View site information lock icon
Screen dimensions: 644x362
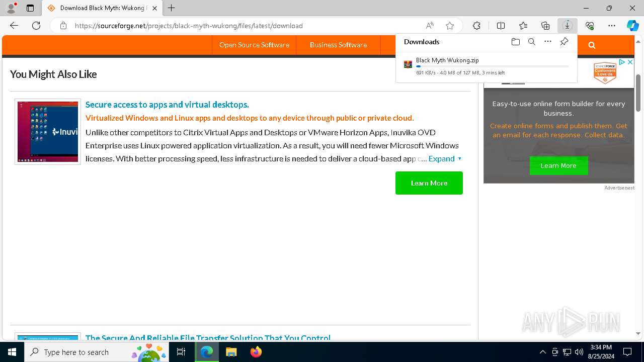(63, 26)
